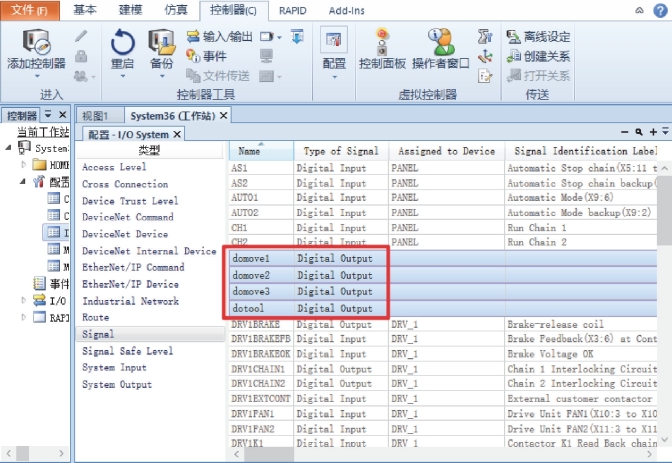Close the 配置 - I/O System tab
Viewport: 672px width, 463px height.
click(x=178, y=134)
